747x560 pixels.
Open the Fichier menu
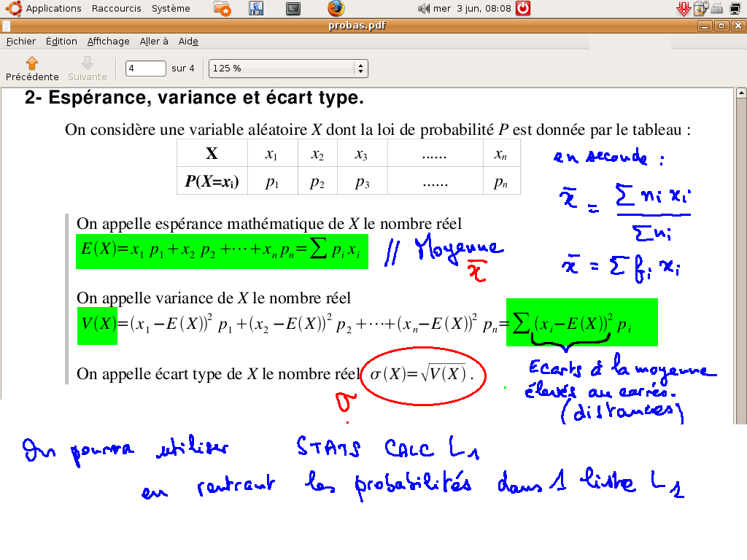pyautogui.click(x=20, y=42)
